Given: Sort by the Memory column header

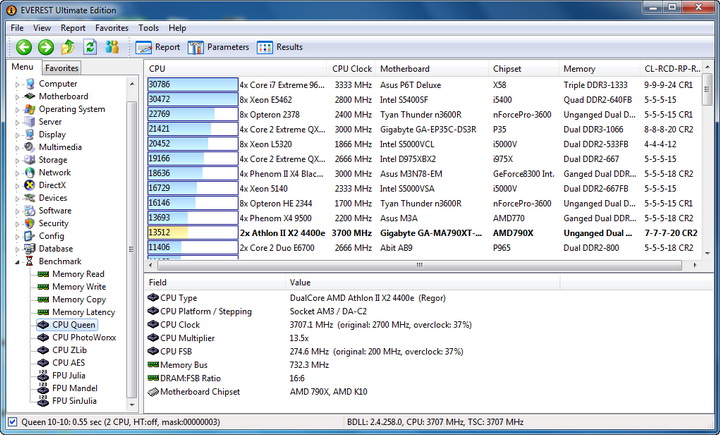Looking at the screenshot, I should tap(599, 68).
